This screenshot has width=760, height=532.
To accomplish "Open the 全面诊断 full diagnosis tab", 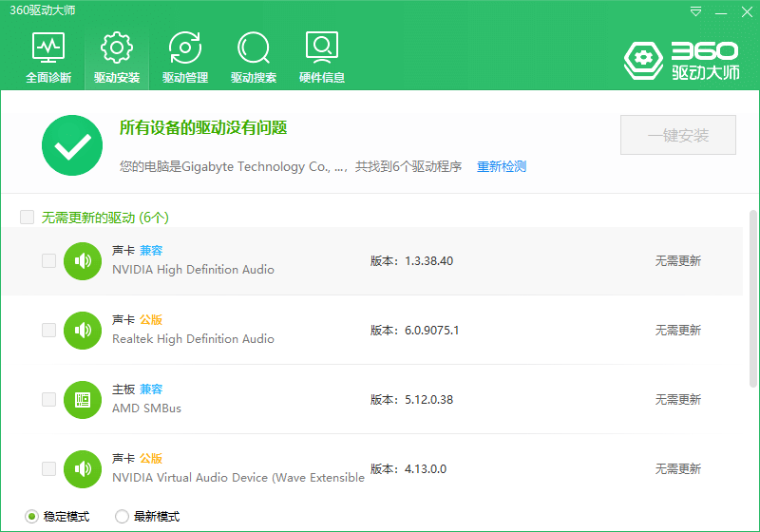I will 48,58.
